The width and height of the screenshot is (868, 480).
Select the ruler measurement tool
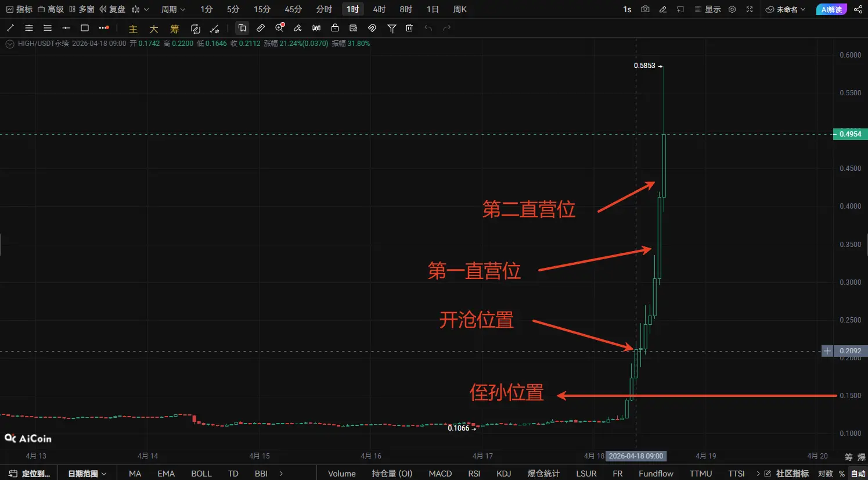pos(261,28)
